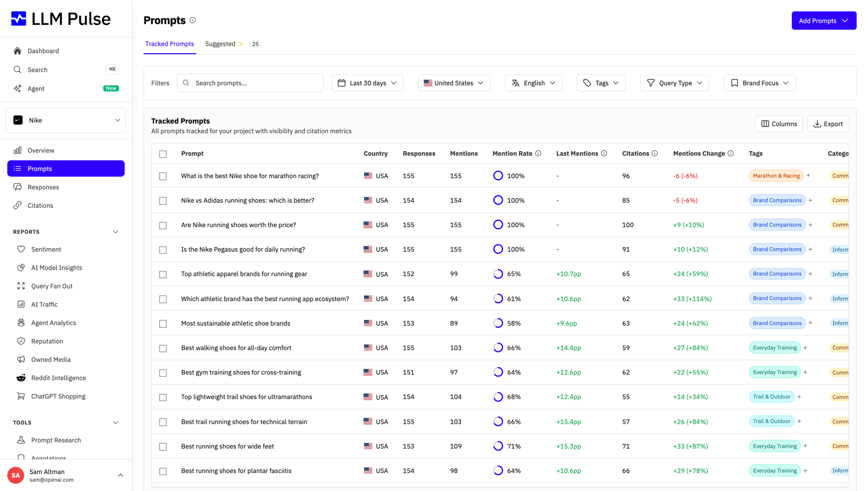This screenshot has height=491, width=868.
Task: Click the Add Prompts button
Action: click(x=824, y=20)
